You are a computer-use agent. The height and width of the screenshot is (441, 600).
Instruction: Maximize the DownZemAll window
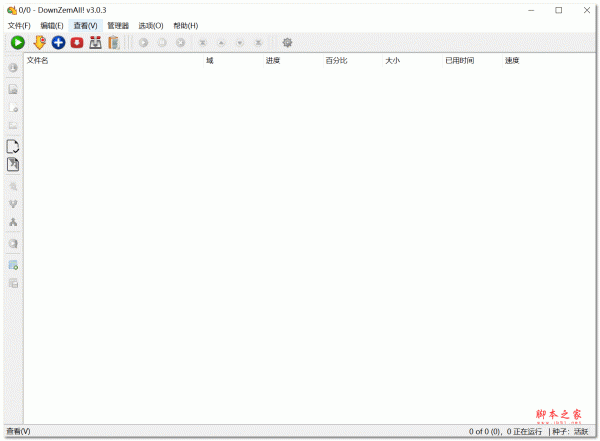click(559, 10)
